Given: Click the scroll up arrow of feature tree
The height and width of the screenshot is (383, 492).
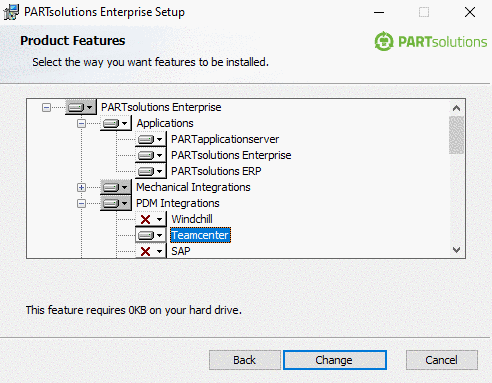Looking at the screenshot, I should coord(456,108).
